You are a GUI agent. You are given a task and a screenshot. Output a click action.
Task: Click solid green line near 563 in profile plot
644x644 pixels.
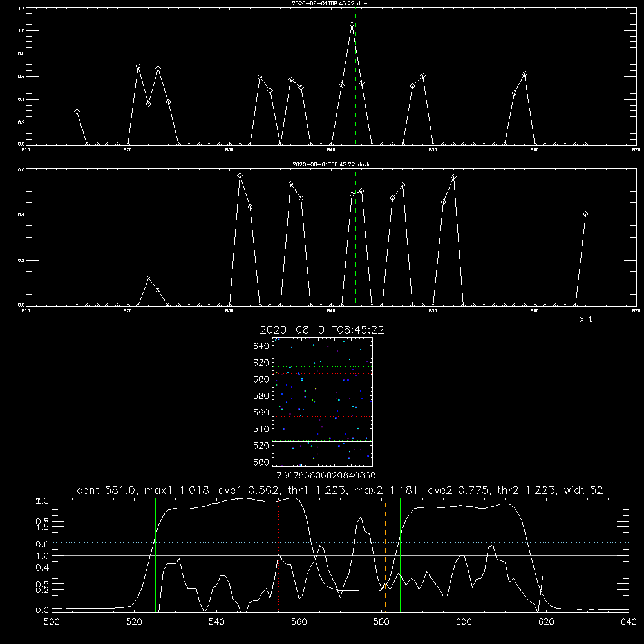click(310, 554)
